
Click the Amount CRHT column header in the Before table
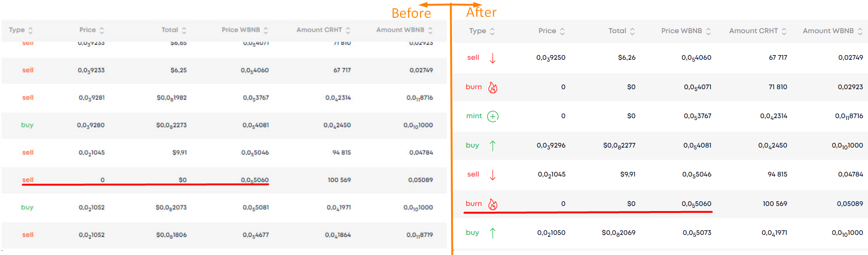coord(319,30)
